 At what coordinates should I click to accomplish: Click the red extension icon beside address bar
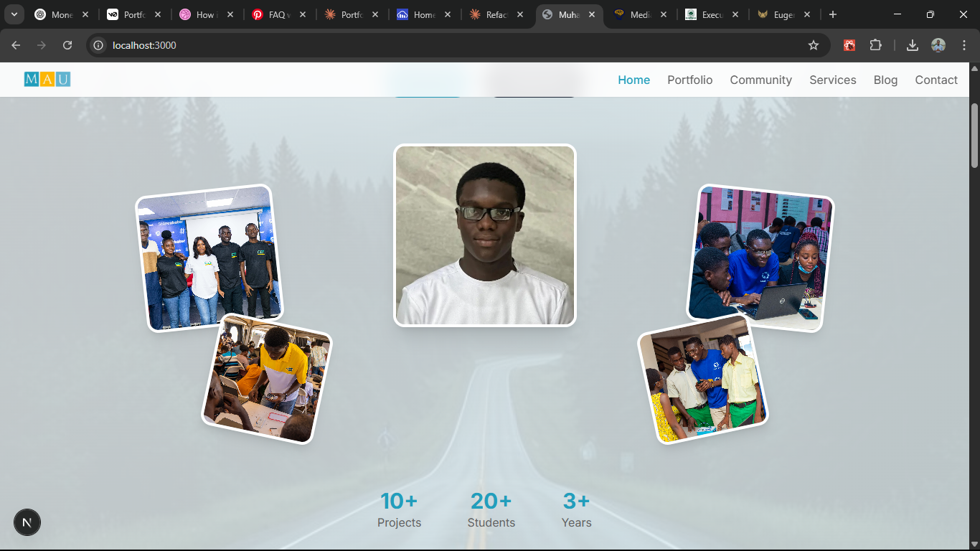(849, 44)
